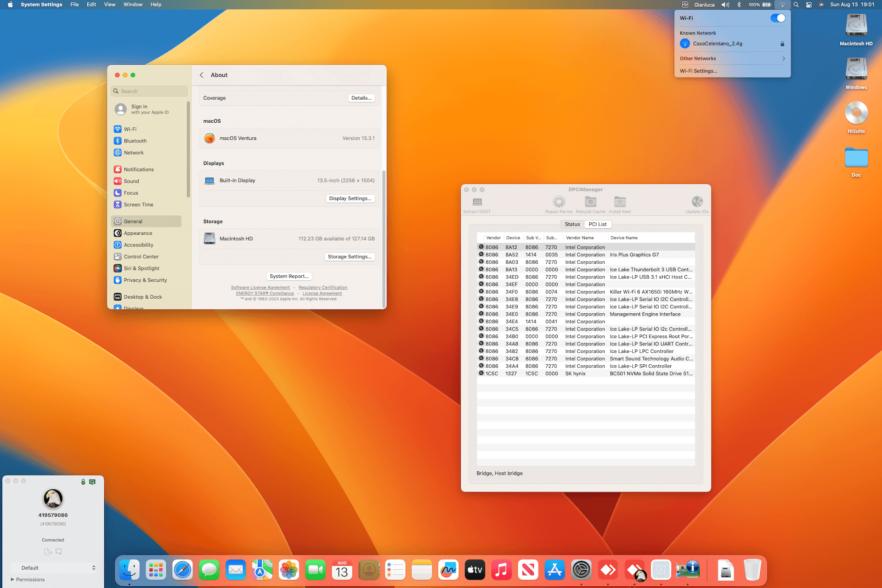This screenshot has width=882, height=588.
Task: Open the Software License Agreement link
Action: pos(260,288)
